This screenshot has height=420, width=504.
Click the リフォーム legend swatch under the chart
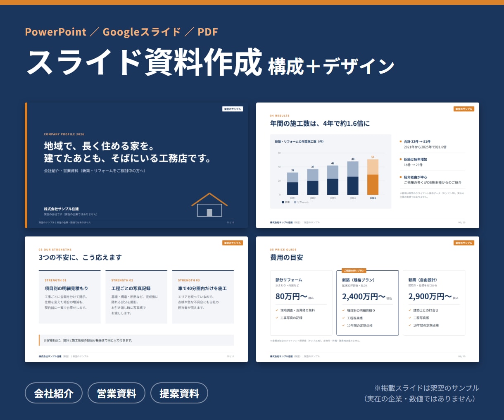295,202
